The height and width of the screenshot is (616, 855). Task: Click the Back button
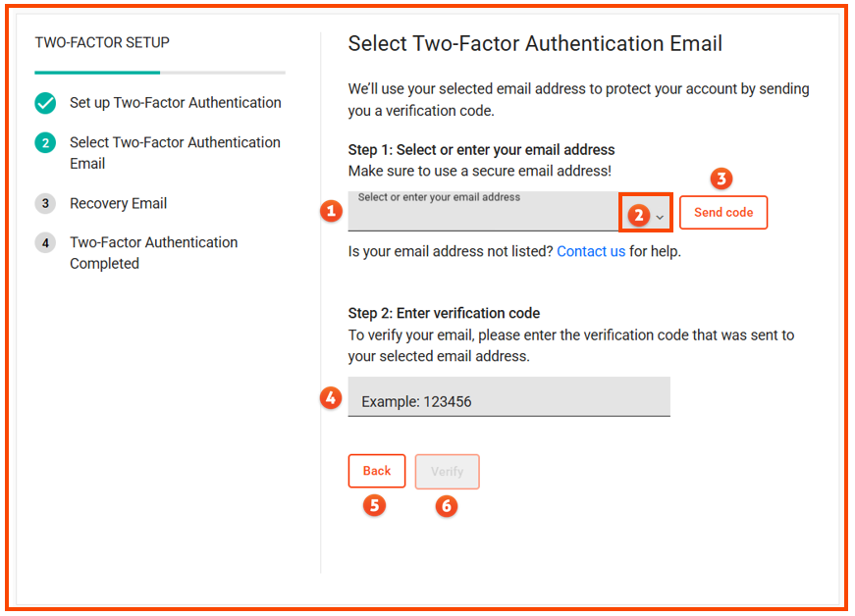[377, 471]
